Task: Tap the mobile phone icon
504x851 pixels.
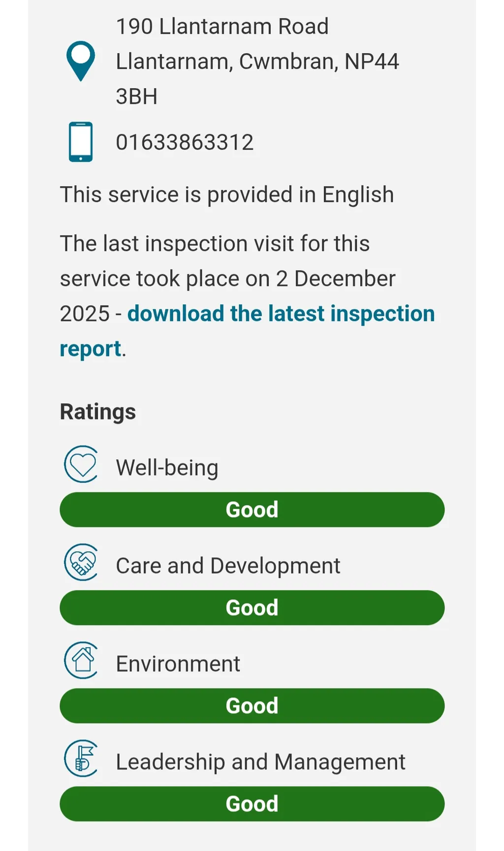Action: (80, 142)
